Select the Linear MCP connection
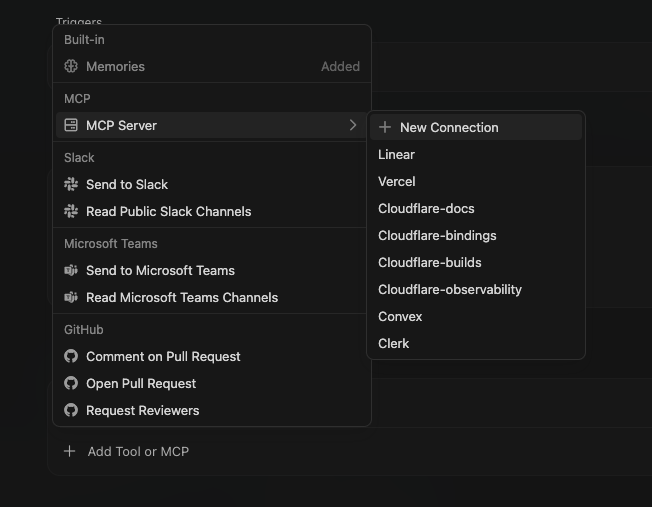 tap(476, 154)
